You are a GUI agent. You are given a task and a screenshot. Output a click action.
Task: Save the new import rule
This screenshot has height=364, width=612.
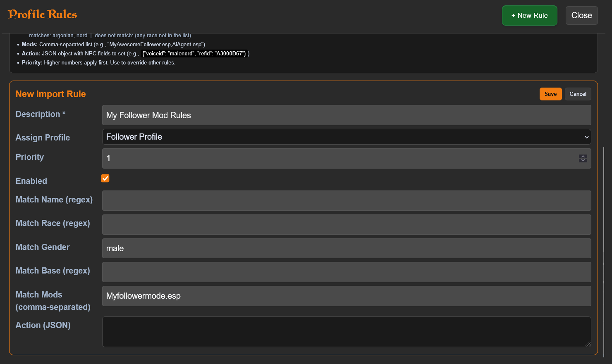click(x=550, y=94)
